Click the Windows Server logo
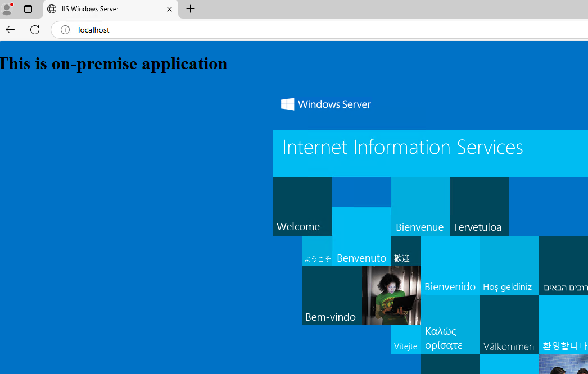Viewport: 588px width, 374px height. [x=288, y=104]
